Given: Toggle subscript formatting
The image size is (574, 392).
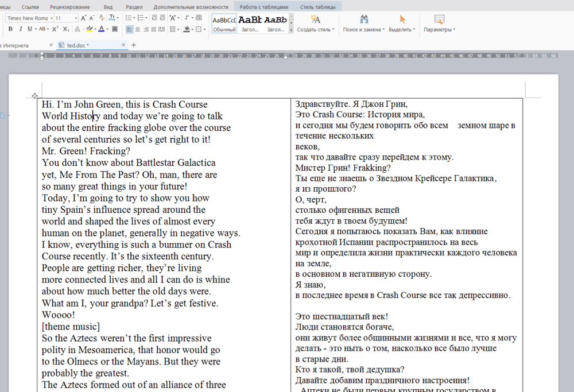Looking at the screenshot, I should [66, 29].
